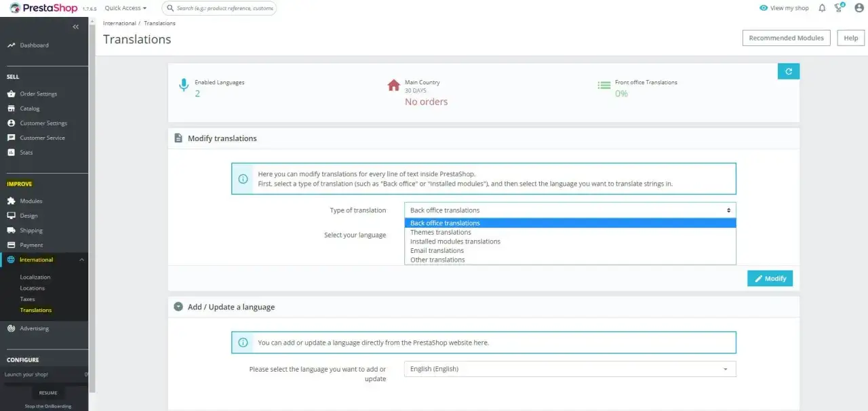Open Taxes submenu item

(x=27, y=299)
